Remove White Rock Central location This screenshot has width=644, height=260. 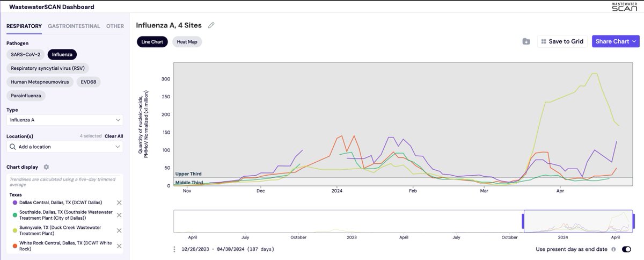click(x=119, y=247)
